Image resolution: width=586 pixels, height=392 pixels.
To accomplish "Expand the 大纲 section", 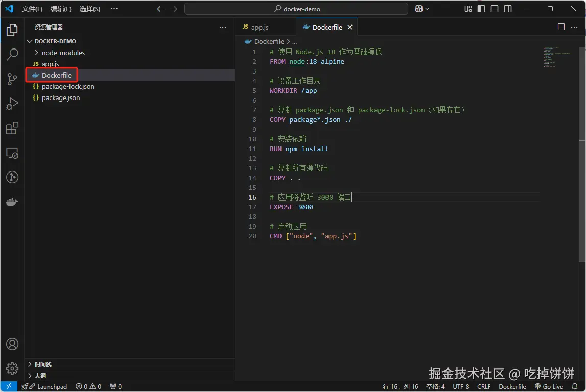I will [40, 375].
